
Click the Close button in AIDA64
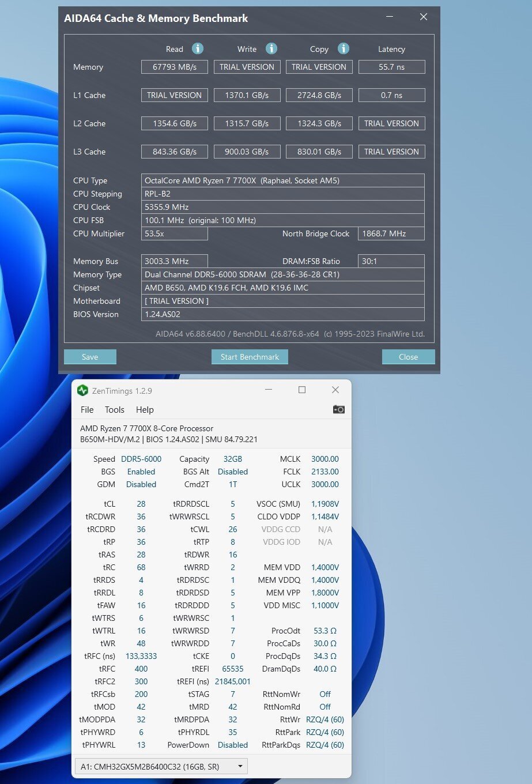(408, 357)
